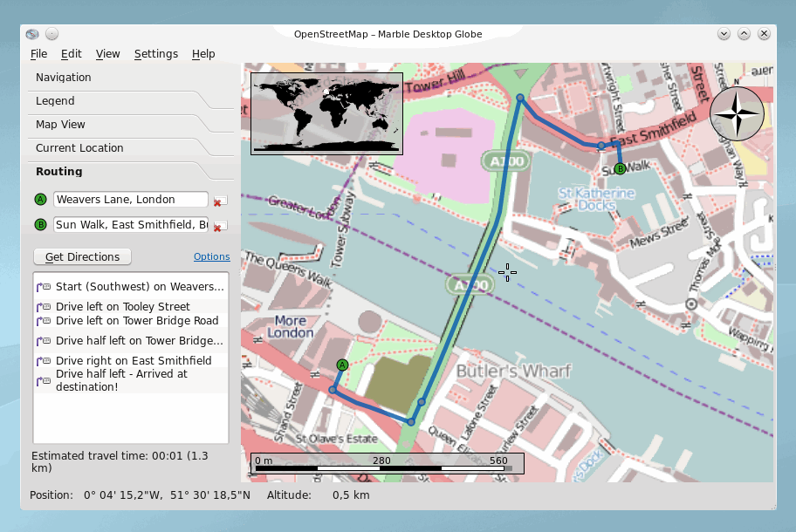
Task: Remove the Weavers Lane waypoint with its red X
Action: click(220, 201)
